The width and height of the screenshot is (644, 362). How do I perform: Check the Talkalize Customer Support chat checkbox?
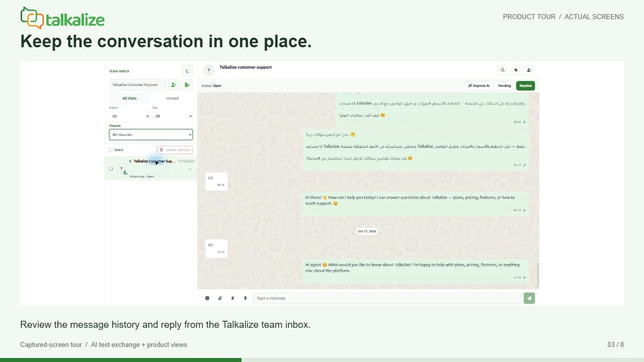coord(111,168)
